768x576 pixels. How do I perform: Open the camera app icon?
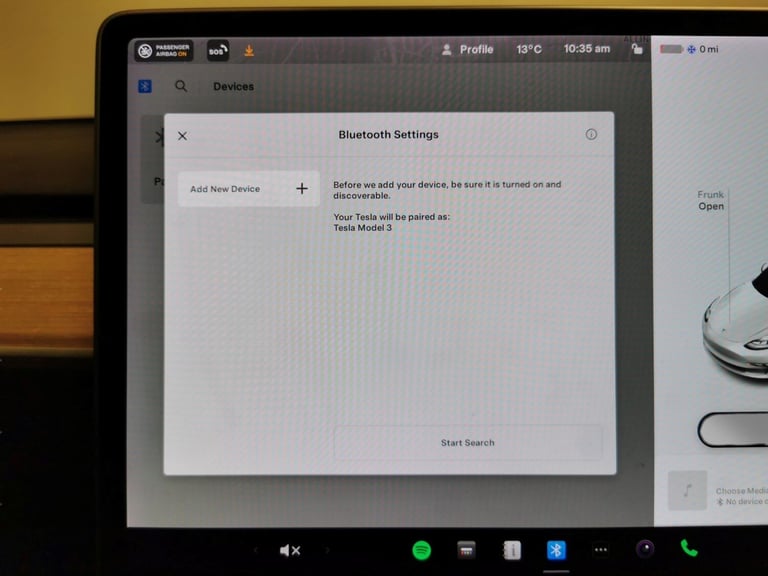[645, 549]
